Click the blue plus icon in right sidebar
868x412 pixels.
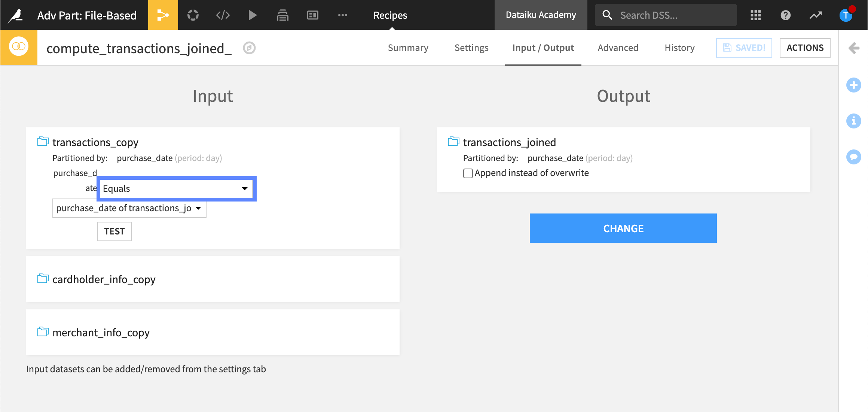tap(853, 85)
